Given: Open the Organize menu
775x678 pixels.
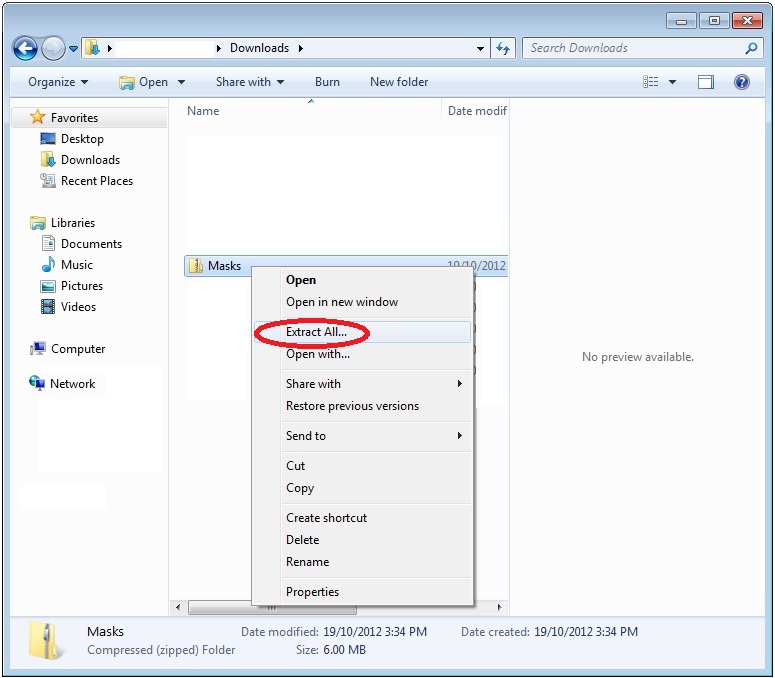Looking at the screenshot, I should (x=58, y=82).
